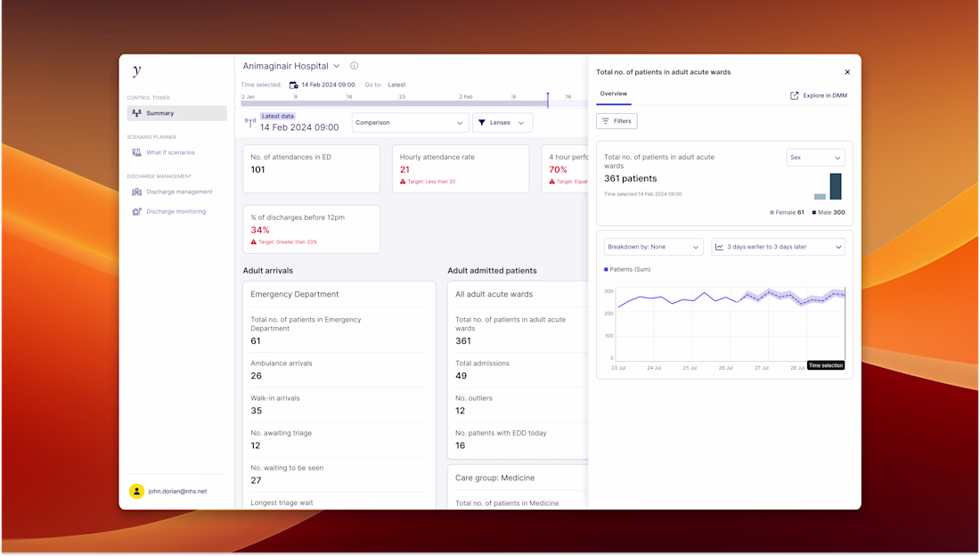This screenshot has height=556, width=980.
Task: Close the patients detail panel
Action: 847,72
